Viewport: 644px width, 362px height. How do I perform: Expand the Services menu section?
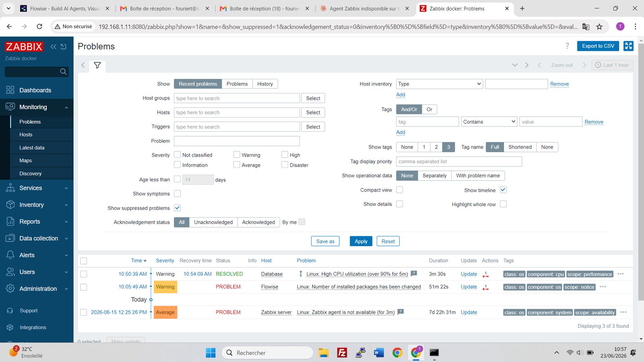pyautogui.click(x=37, y=188)
